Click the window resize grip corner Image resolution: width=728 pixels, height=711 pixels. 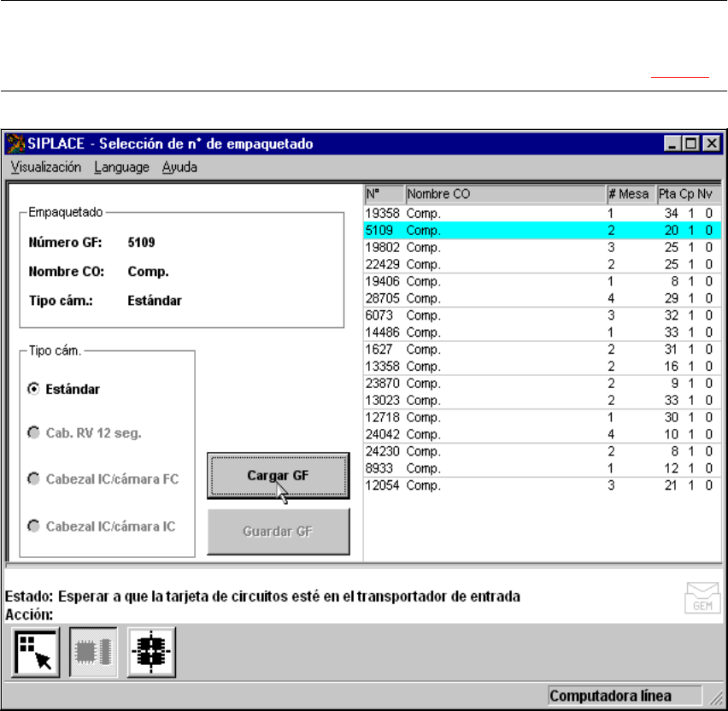(x=716, y=697)
